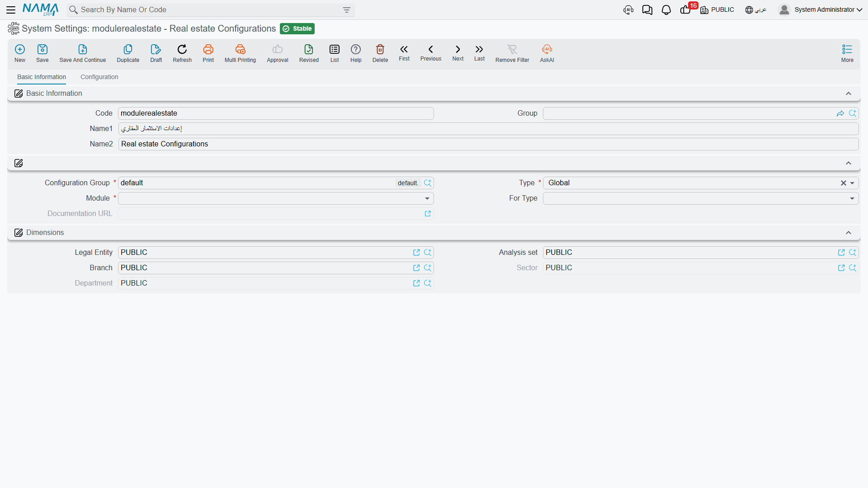Clear the Type value Global

843,183
